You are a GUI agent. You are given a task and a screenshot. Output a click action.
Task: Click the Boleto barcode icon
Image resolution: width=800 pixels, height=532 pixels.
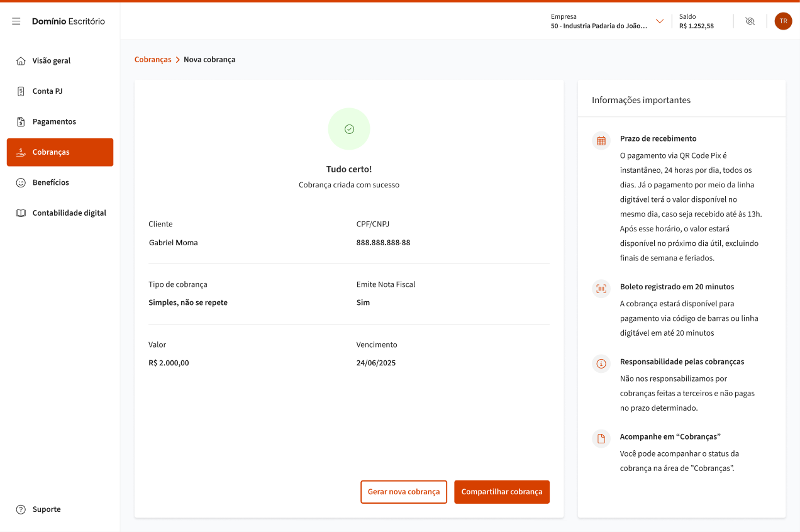(x=601, y=289)
